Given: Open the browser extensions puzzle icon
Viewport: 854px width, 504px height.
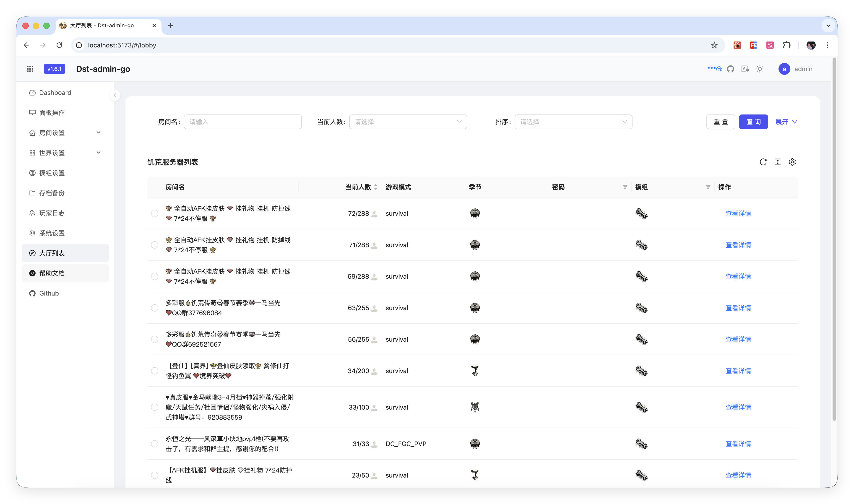Looking at the screenshot, I should (x=786, y=45).
